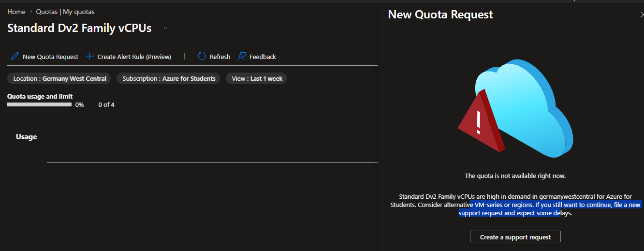Go to the Home breadcrumb

(16, 12)
